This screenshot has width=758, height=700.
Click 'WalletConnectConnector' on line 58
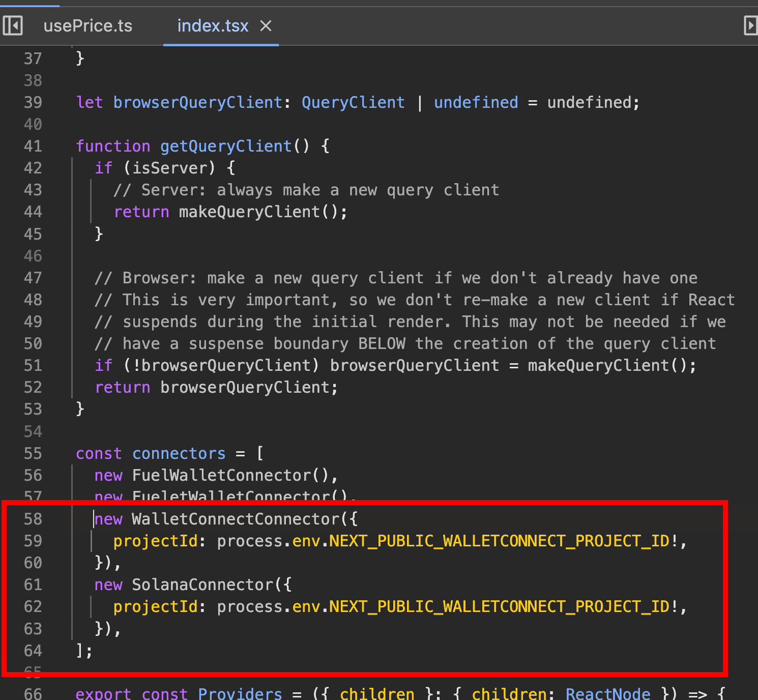(236, 519)
